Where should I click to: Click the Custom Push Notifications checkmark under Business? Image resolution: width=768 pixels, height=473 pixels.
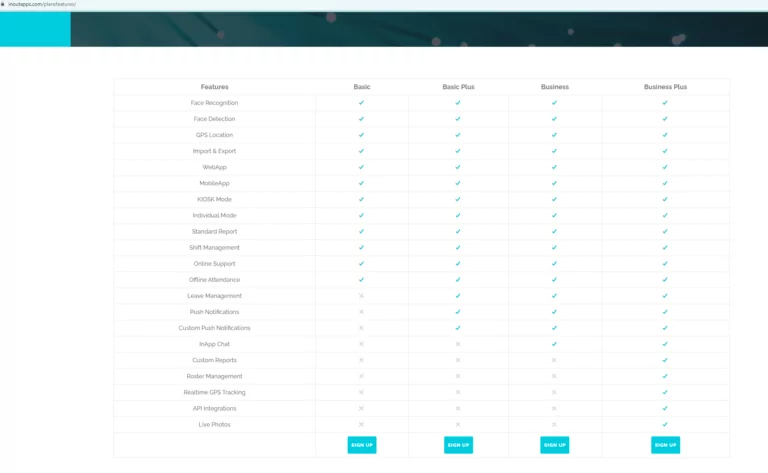pyautogui.click(x=554, y=328)
